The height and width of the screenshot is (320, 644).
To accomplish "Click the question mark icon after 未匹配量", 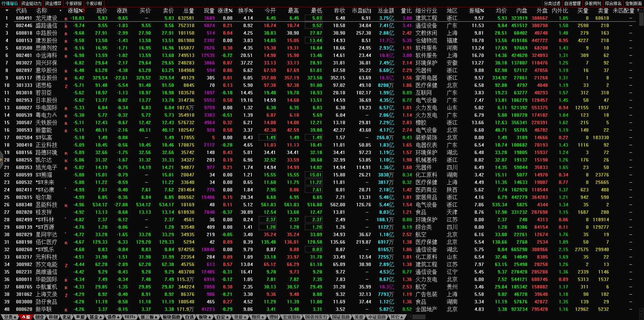I will pos(638,11).
